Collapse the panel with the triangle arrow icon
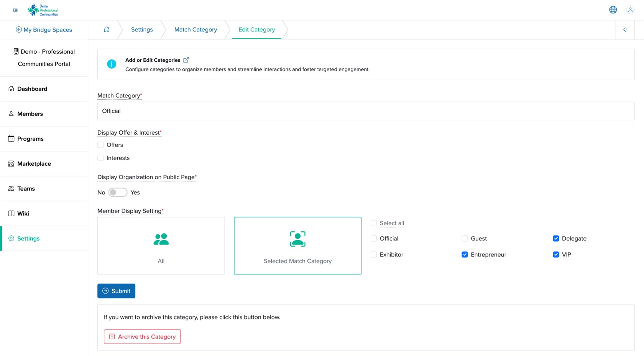Viewport: 644px width, 356px height. (625, 30)
